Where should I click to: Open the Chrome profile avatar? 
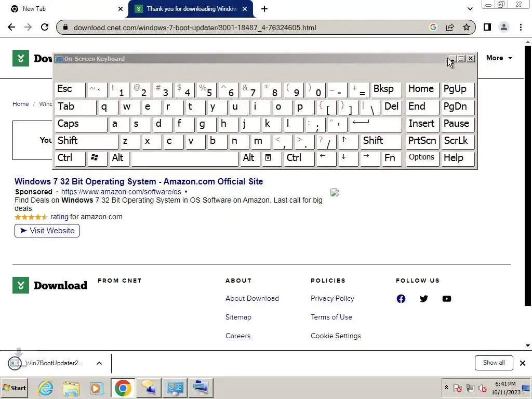[504, 27]
